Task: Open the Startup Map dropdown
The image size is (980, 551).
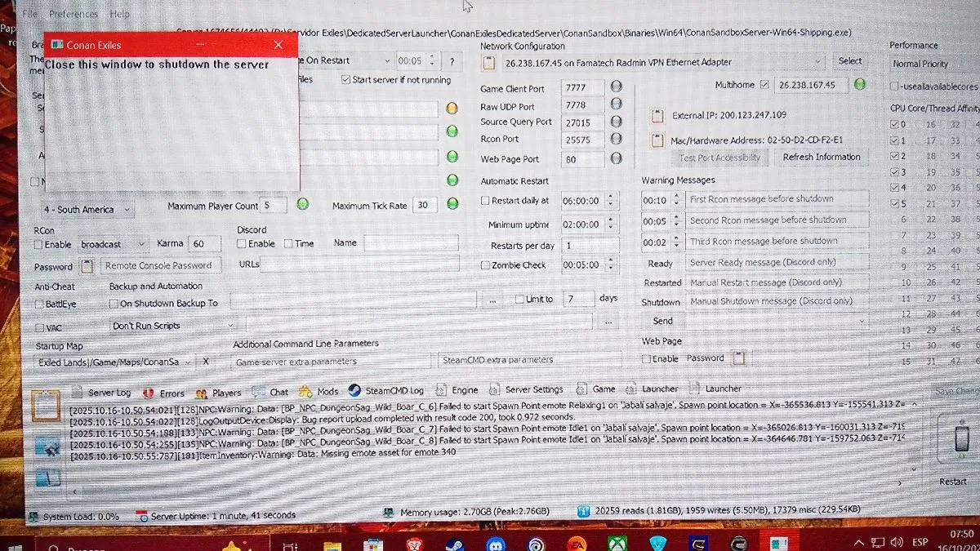Action: [115, 362]
